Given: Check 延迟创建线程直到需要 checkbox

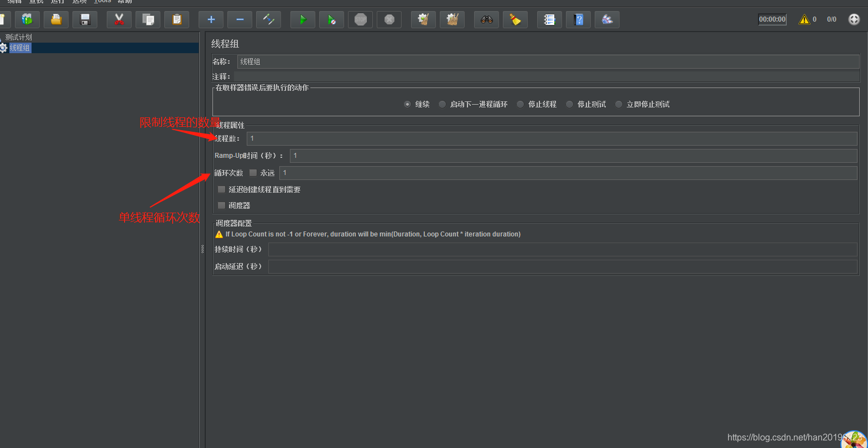Looking at the screenshot, I should point(221,189).
